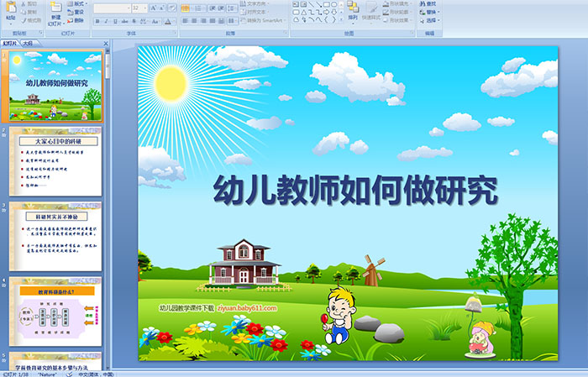Screen dimensions: 588x377
Task: Click the ziyuan.baby611.com link on slide
Action: [247, 308]
